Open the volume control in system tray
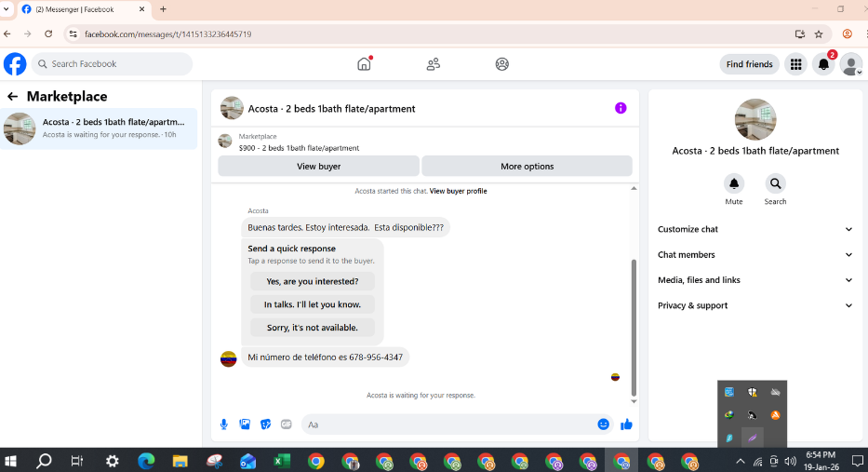The image size is (868, 472). [791, 461]
